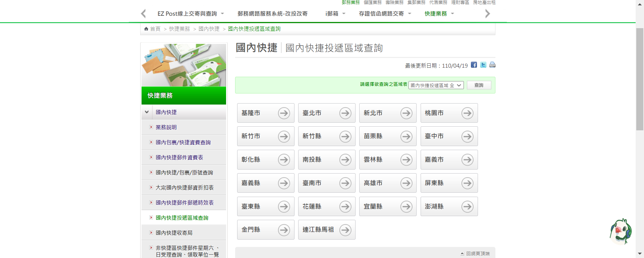
Task: Select 宜蘭縣 region button
Action: [388, 206]
